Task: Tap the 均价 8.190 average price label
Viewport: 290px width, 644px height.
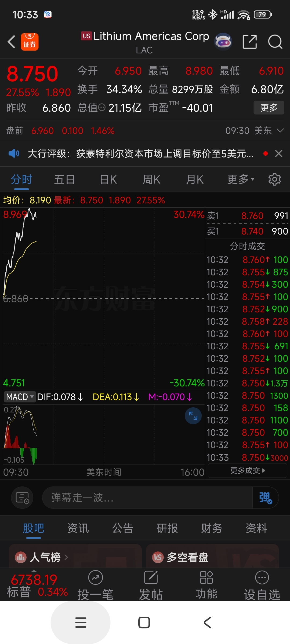Action: pos(27,200)
